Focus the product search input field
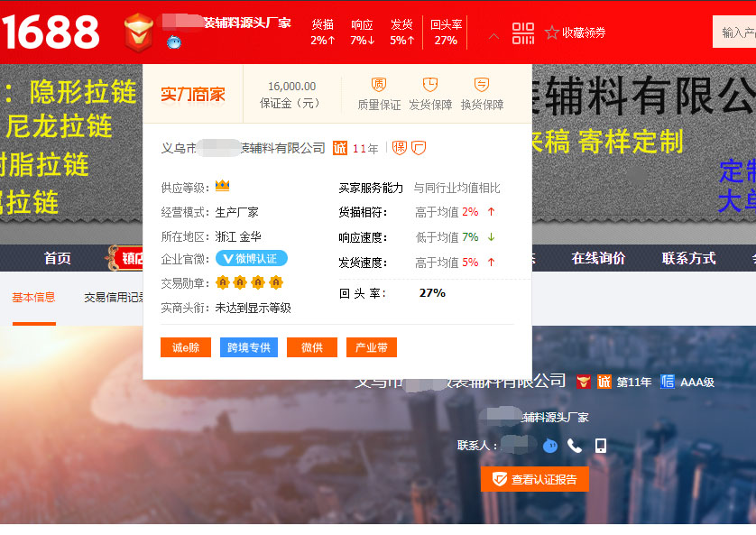 point(734,32)
